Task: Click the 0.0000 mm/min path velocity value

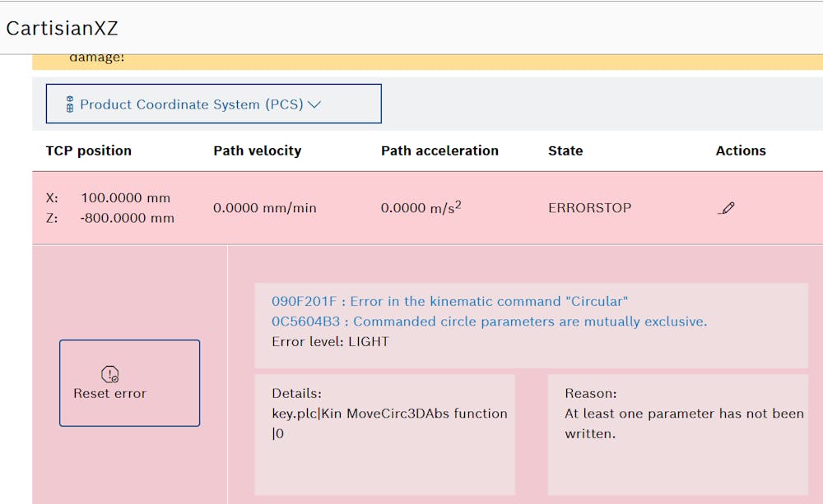Action: tap(264, 208)
